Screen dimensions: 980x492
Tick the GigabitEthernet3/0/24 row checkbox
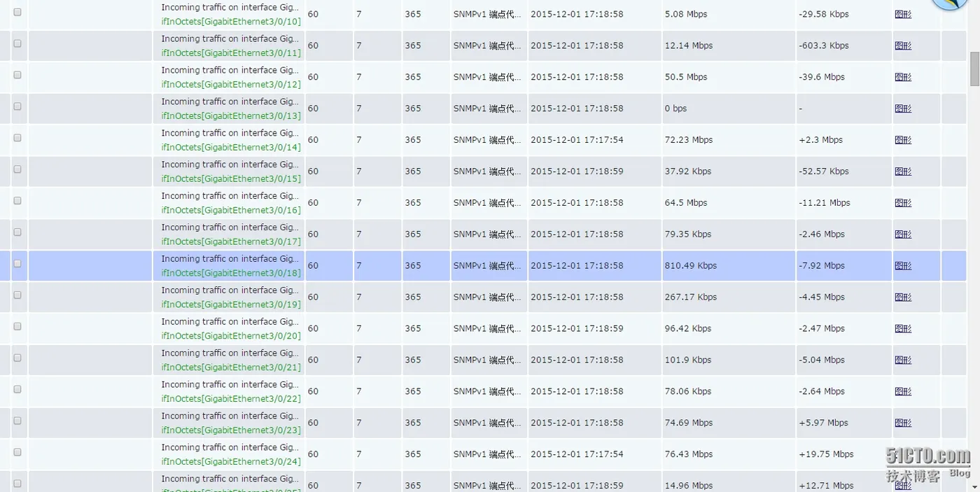coord(17,453)
